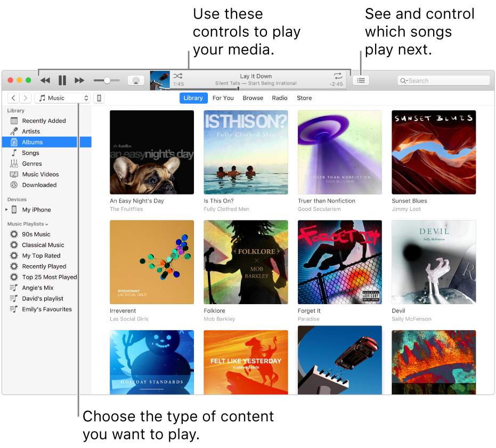
Task: Open the Music media type dropdown
Action: point(62,98)
